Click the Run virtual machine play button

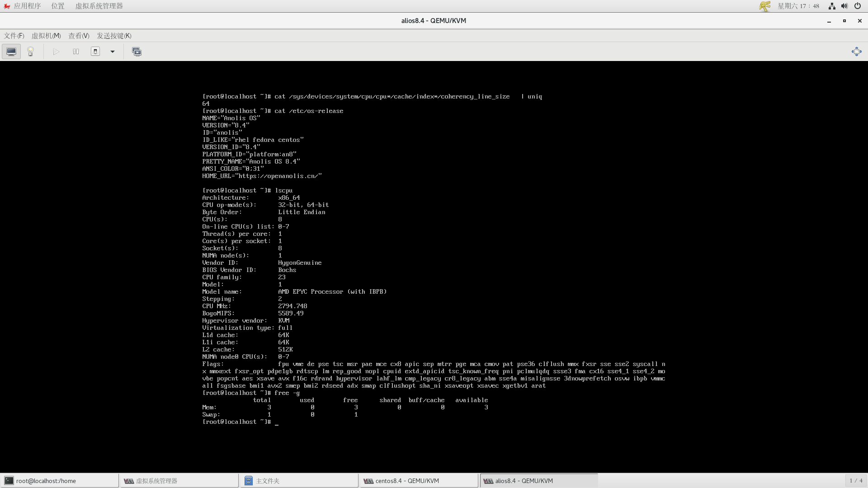pyautogui.click(x=56, y=52)
